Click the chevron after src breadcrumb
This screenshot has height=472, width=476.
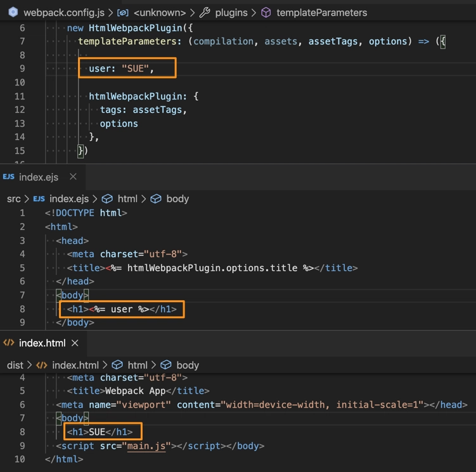[27, 199]
